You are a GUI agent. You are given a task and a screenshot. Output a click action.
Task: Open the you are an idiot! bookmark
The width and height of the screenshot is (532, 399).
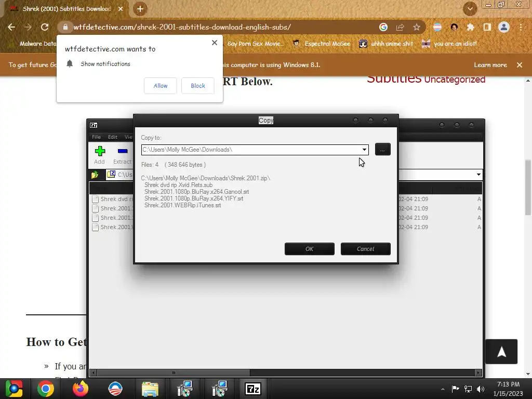(449, 44)
